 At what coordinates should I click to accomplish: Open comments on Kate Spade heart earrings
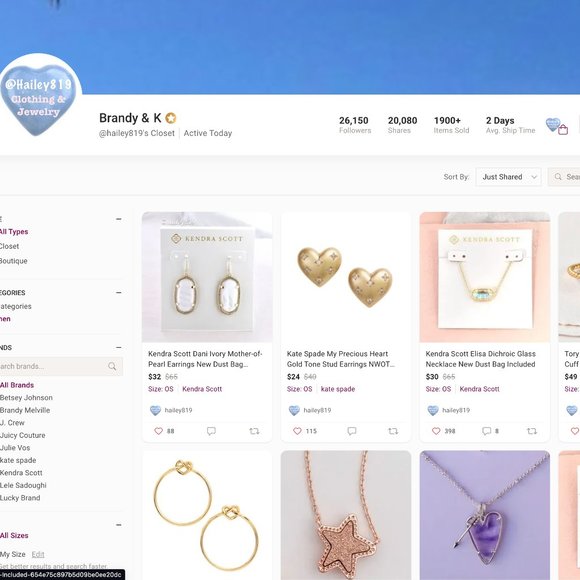352,431
